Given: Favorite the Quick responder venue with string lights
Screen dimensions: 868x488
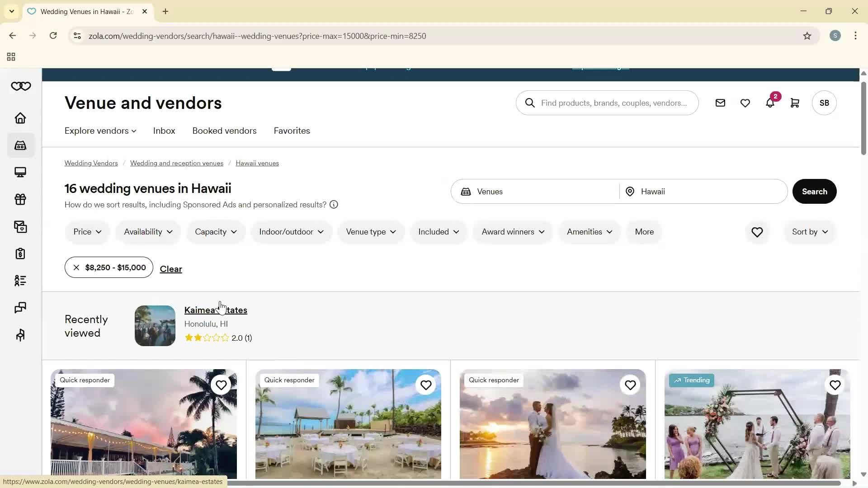Looking at the screenshot, I should [x=221, y=385].
